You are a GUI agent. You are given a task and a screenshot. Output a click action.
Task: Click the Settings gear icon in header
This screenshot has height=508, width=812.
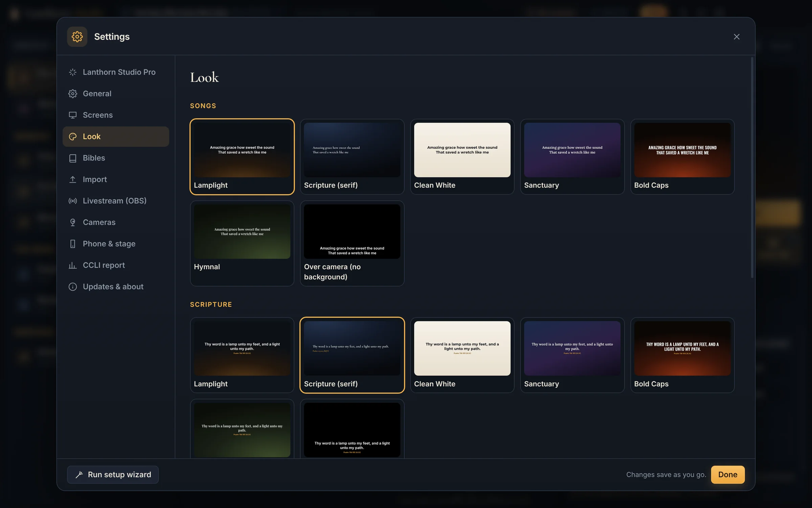77,37
